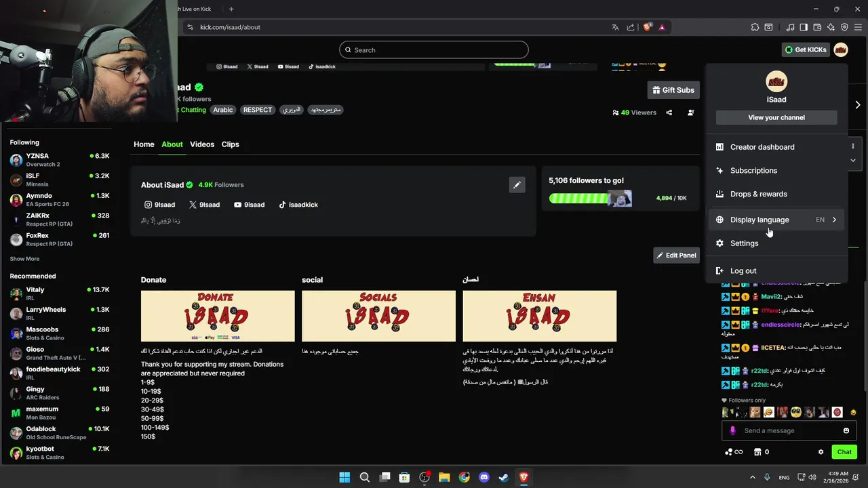Click the RESPECT tag chip

click(258, 110)
